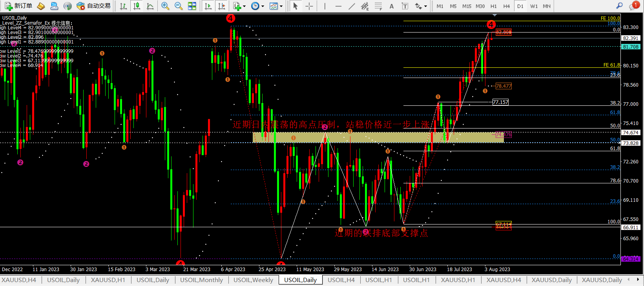The height and width of the screenshot is (286, 644).
Task: Switch the chart to bar chart mode
Action: coord(123,6)
